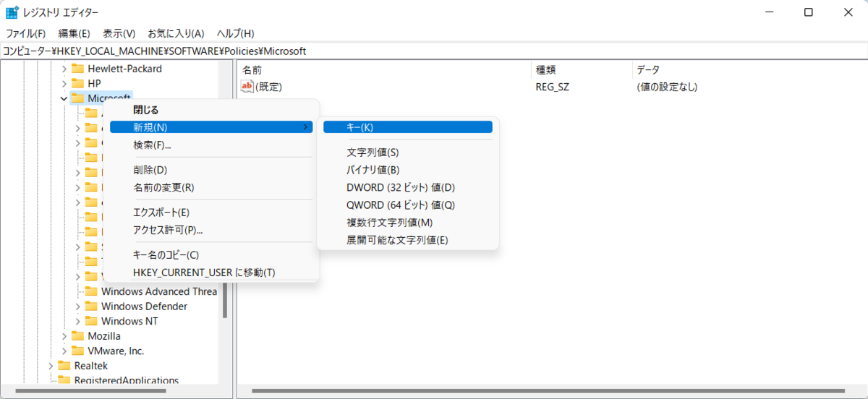Create new DWORD (32 ビット) 値(D)
This screenshot has height=399, width=868.
pyautogui.click(x=408, y=187)
